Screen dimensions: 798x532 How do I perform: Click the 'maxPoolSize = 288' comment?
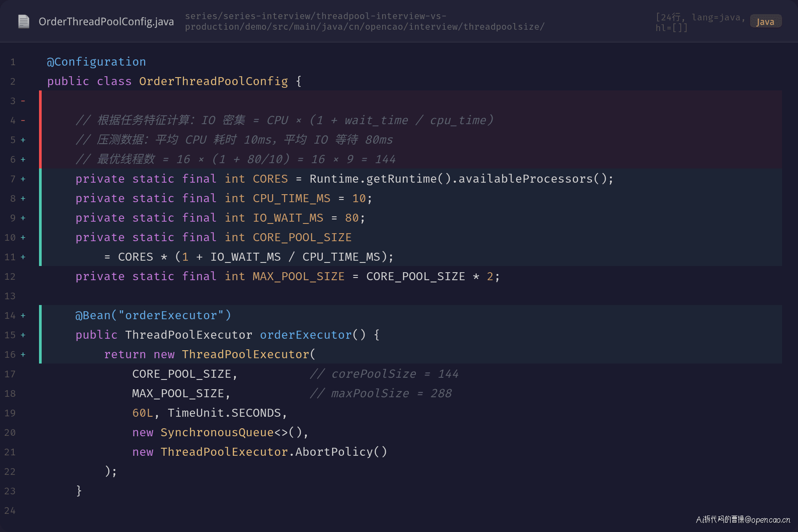tap(380, 393)
